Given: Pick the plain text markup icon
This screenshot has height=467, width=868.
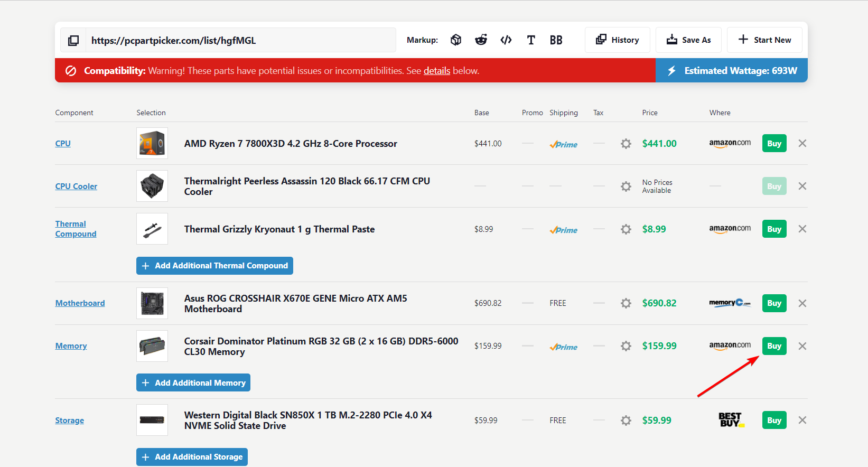Looking at the screenshot, I should point(531,40).
